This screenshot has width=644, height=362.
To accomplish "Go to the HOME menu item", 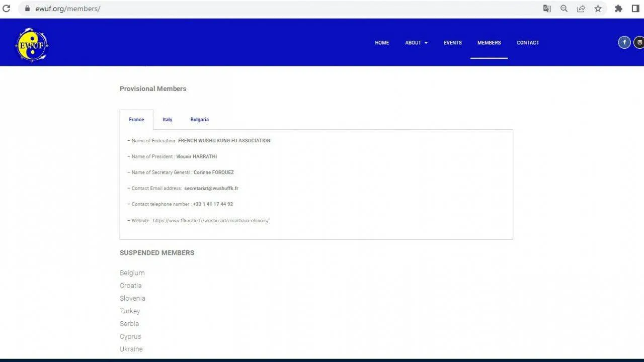I will pos(382,43).
